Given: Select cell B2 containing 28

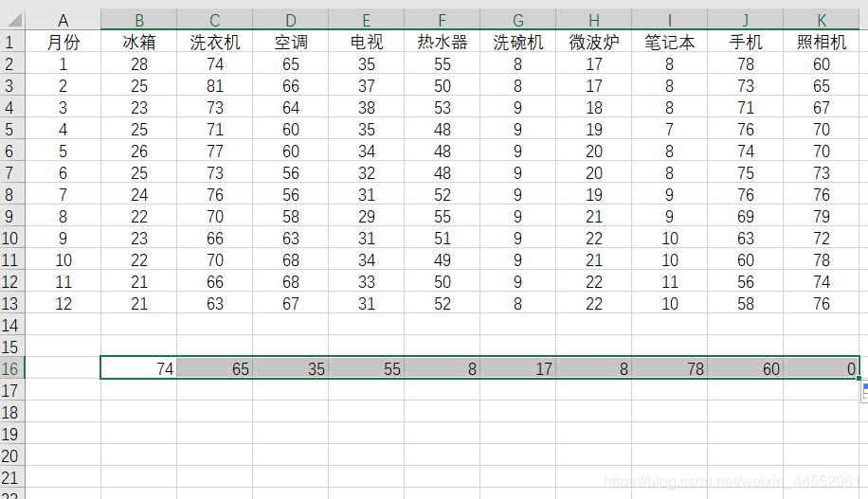Looking at the screenshot, I should click(x=139, y=64).
